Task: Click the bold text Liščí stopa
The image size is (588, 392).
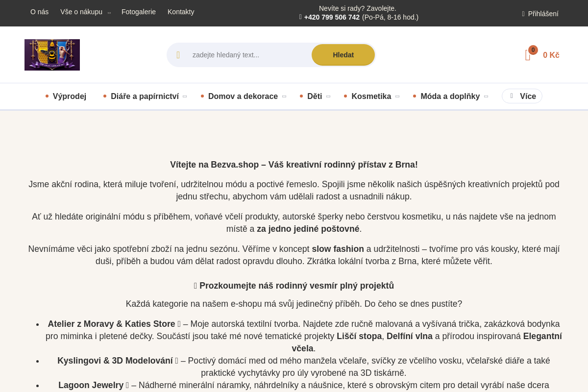Action: tap(359, 336)
